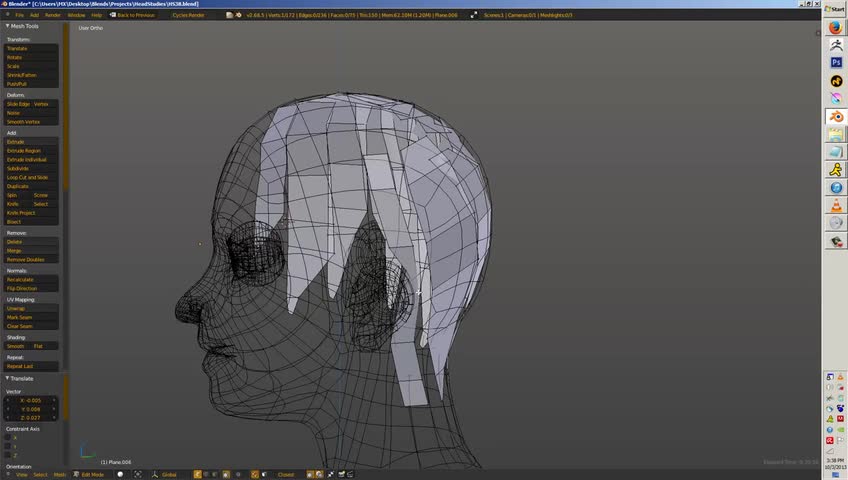Image resolution: width=848 pixels, height=480 pixels.
Task: Click the Translate vector X value field
Action: [32, 400]
